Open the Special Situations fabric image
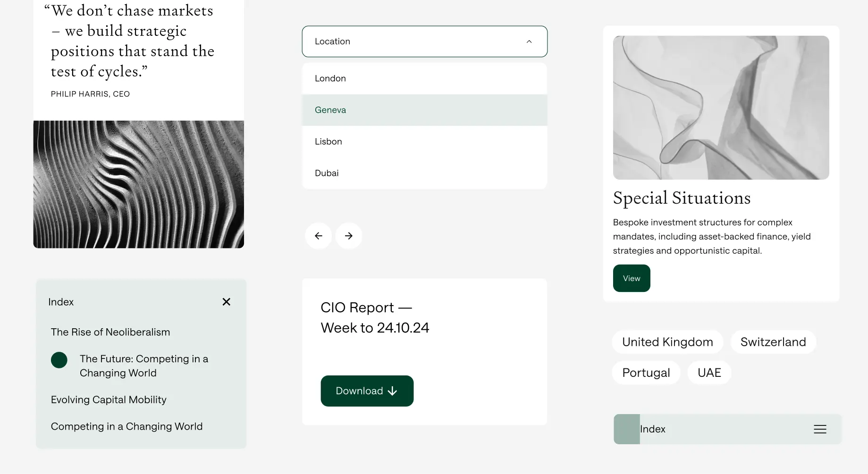 click(721, 108)
